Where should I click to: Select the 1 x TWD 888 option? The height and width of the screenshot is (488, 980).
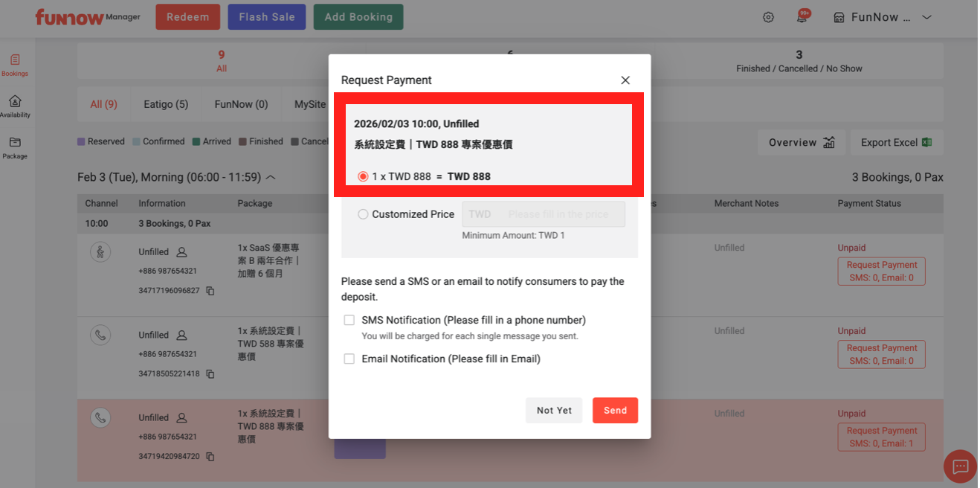[363, 177]
